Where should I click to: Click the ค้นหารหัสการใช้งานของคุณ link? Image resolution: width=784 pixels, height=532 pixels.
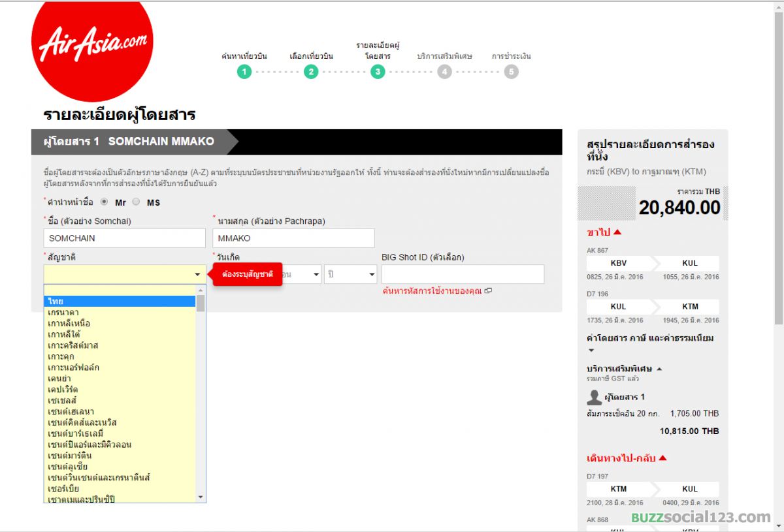click(x=432, y=291)
